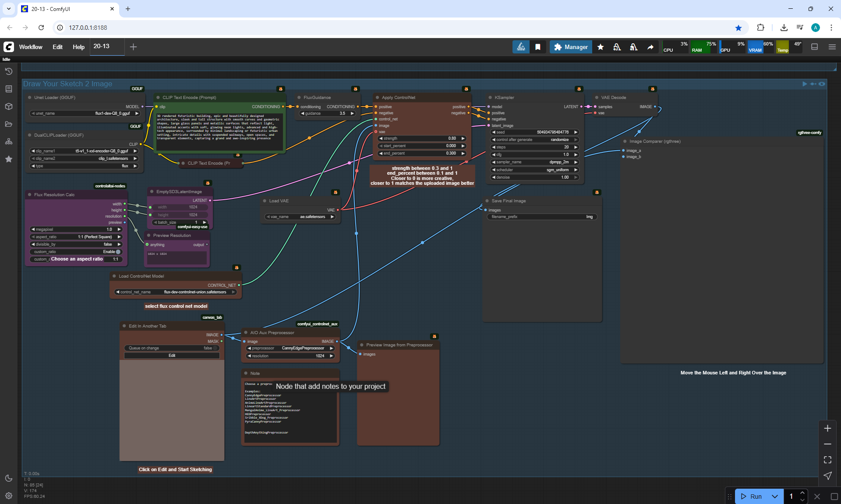Toggle the custom_ratio Enable switch

pyautogui.click(x=118, y=252)
